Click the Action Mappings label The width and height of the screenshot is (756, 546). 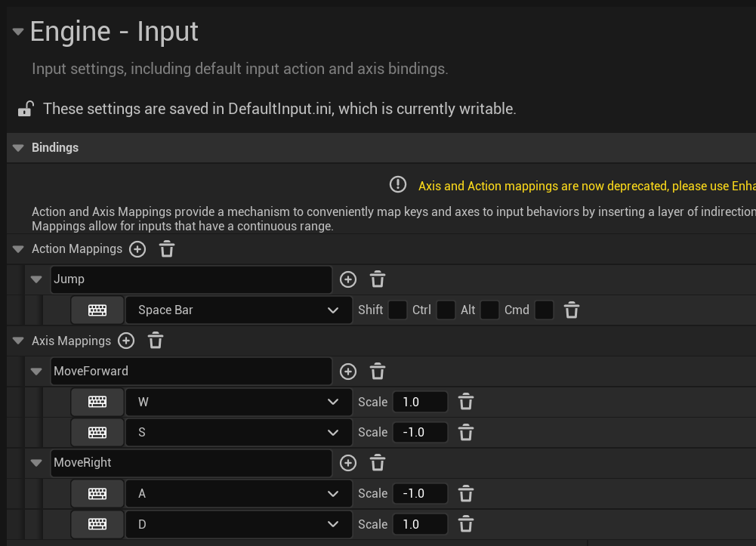click(x=77, y=249)
